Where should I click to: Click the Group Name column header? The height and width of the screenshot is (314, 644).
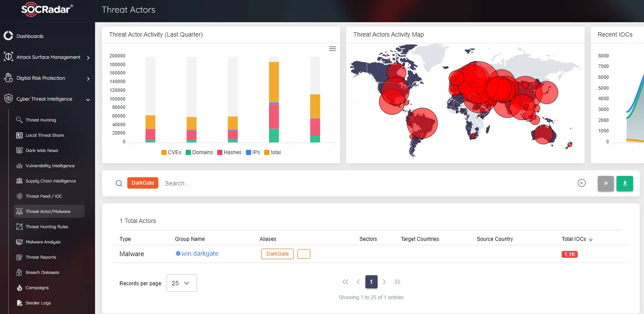click(190, 239)
